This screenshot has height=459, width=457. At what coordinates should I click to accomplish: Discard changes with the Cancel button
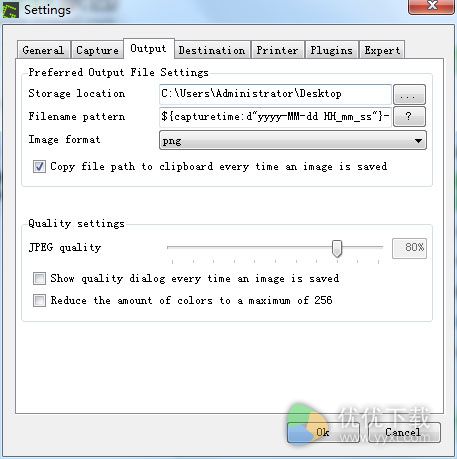(404, 432)
